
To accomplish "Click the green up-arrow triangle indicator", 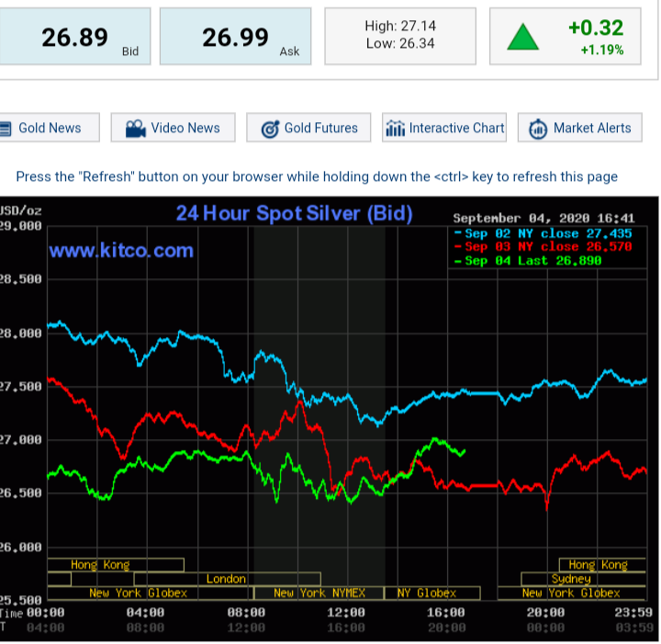I will 523,38.
